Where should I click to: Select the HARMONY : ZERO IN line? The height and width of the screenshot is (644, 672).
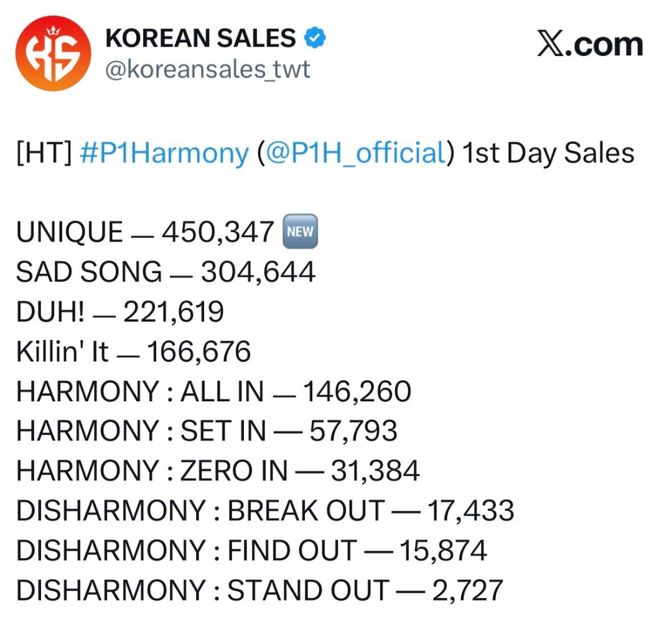[218, 471]
